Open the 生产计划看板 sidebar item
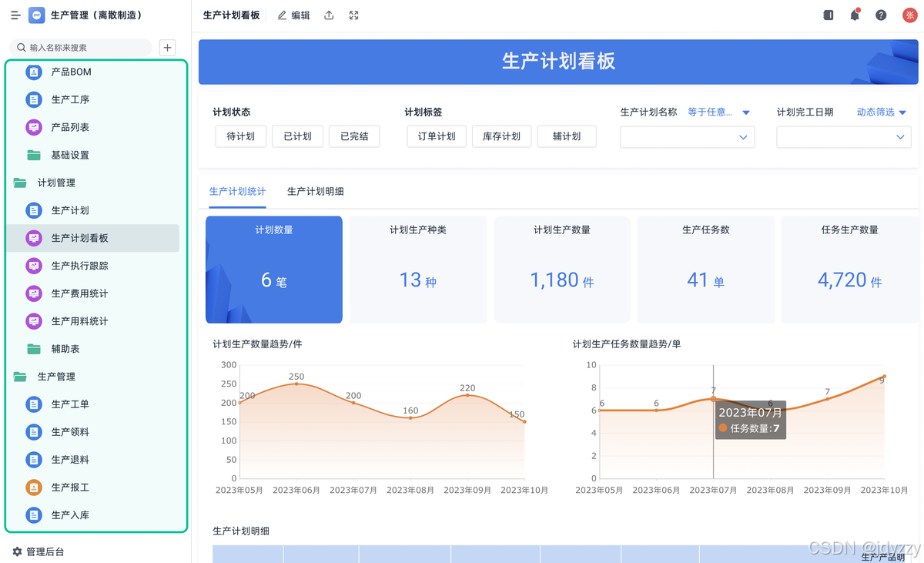This screenshot has height=563, width=924. [x=92, y=238]
